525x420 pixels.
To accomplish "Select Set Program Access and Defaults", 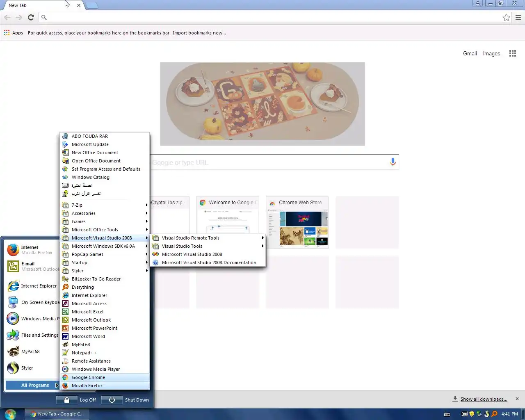I will (105, 169).
